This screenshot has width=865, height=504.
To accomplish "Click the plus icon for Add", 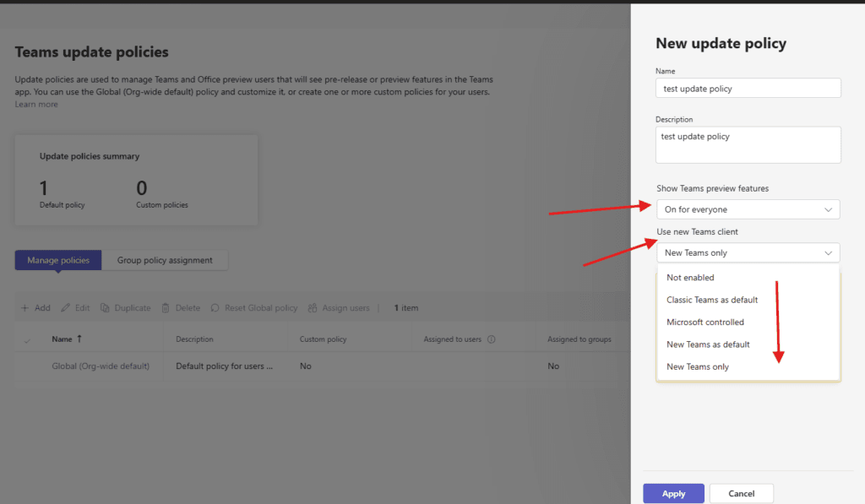I will [x=24, y=308].
